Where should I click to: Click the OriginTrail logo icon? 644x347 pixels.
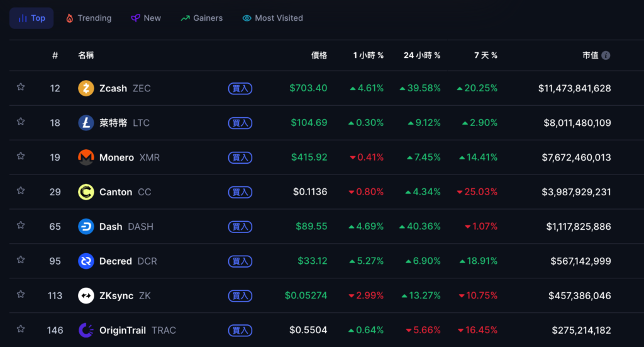86,330
